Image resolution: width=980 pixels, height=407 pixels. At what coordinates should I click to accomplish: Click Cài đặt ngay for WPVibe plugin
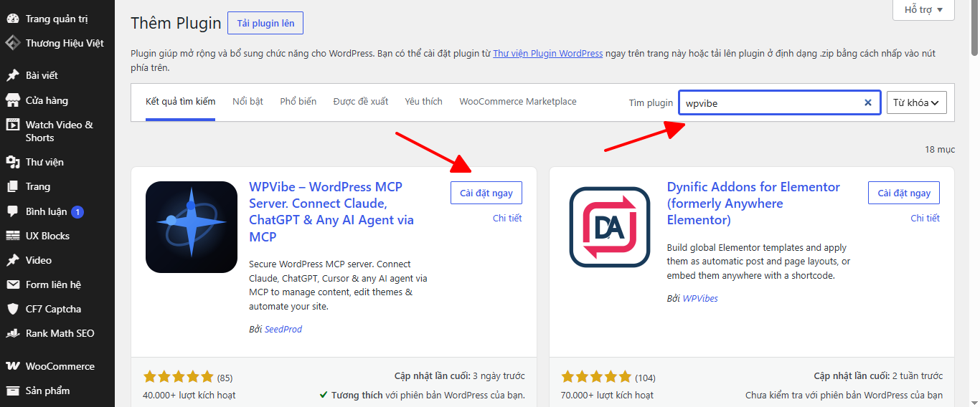coord(486,193)
